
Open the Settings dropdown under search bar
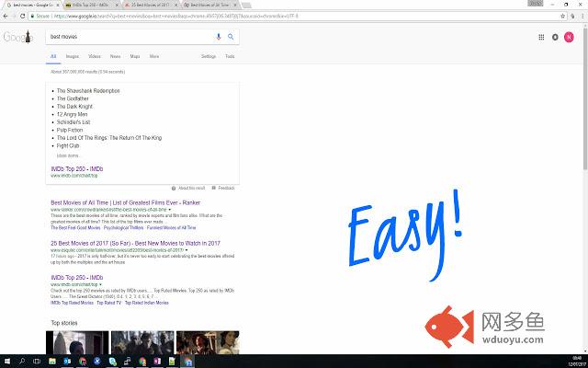(x=209, y=56)
